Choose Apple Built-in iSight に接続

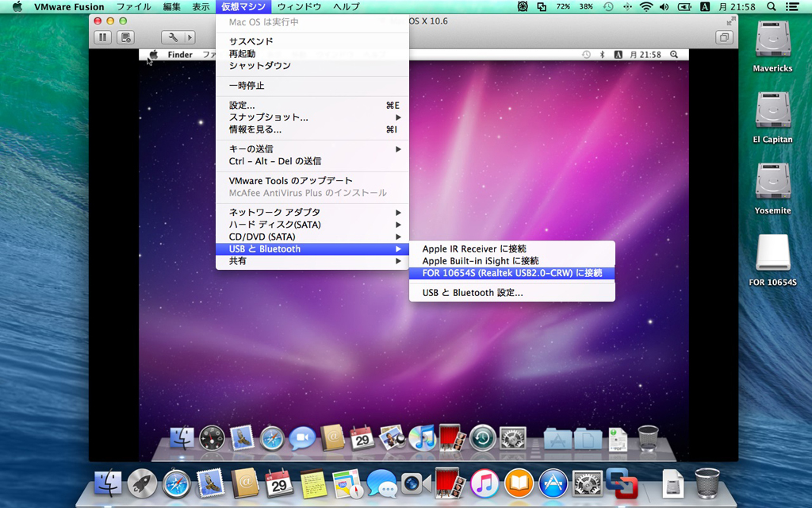coord(512,261)
